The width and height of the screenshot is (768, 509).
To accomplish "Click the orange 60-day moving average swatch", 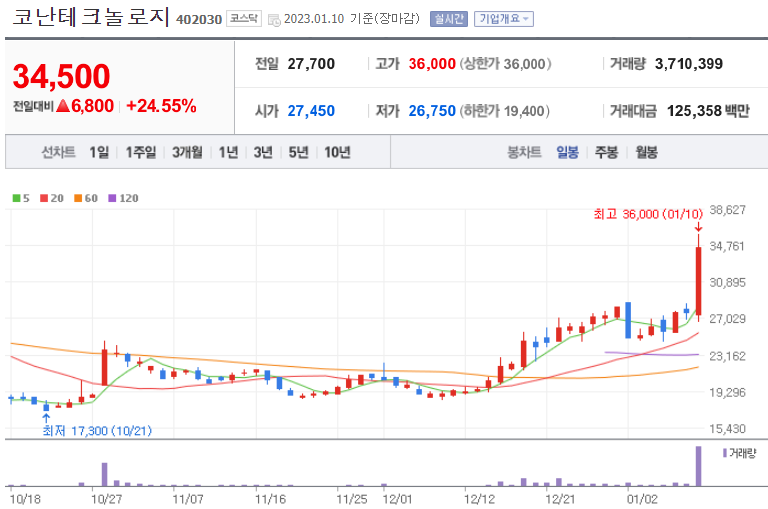I will click(78, 198).
